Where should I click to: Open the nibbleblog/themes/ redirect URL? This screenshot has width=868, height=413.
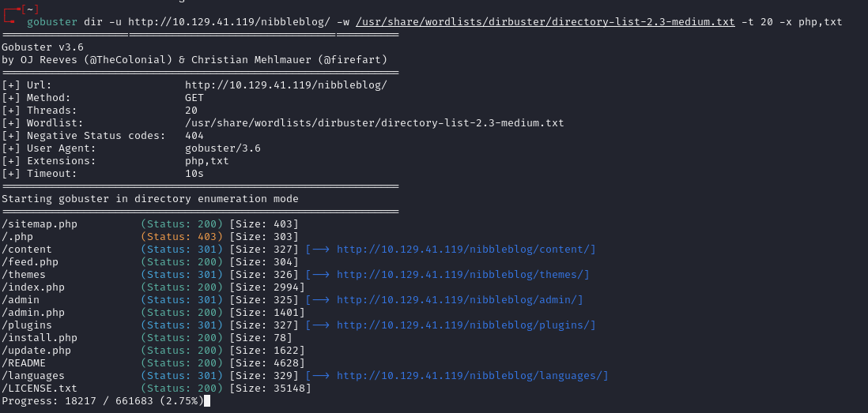(x=462, y=275)
